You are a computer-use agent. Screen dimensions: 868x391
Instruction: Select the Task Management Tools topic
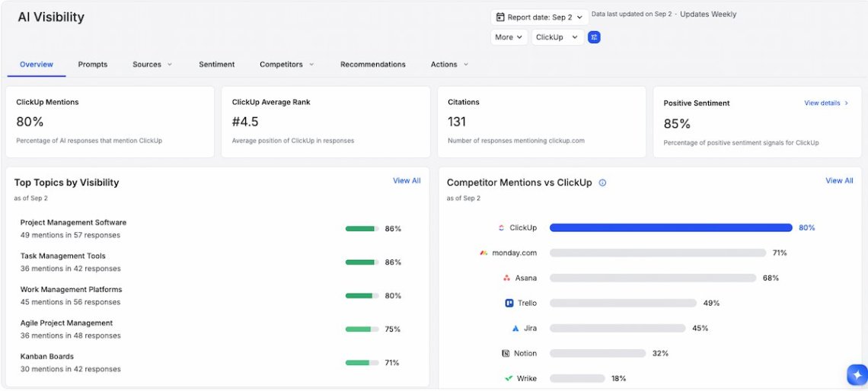point(62,256)
